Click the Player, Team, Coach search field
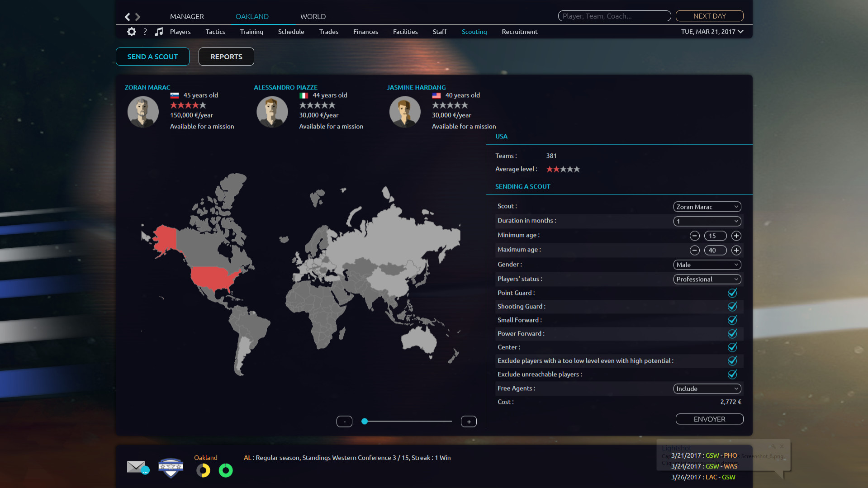 (614, 16)
